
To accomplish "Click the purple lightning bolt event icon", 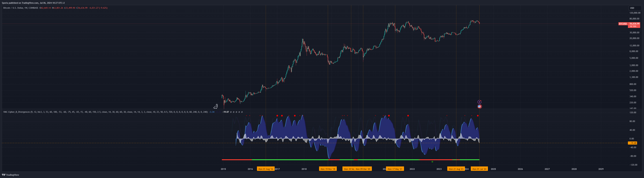I will click(479, 102).
